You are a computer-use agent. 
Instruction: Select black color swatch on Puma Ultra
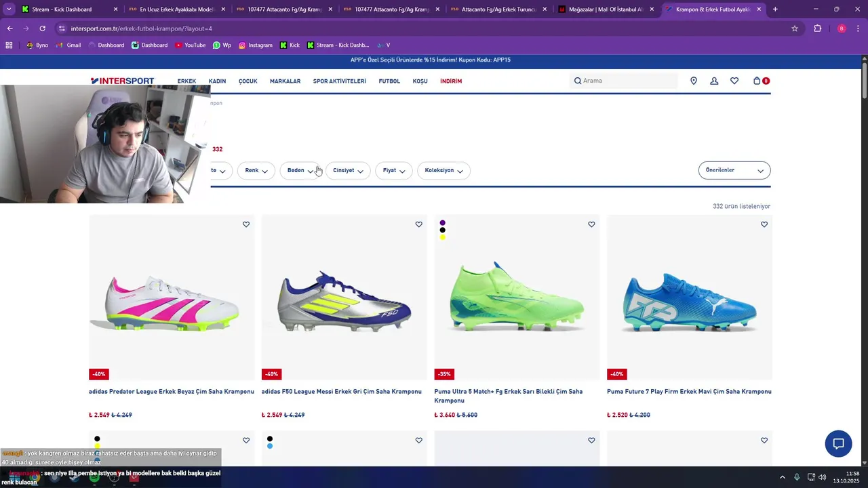pos(442,230)
